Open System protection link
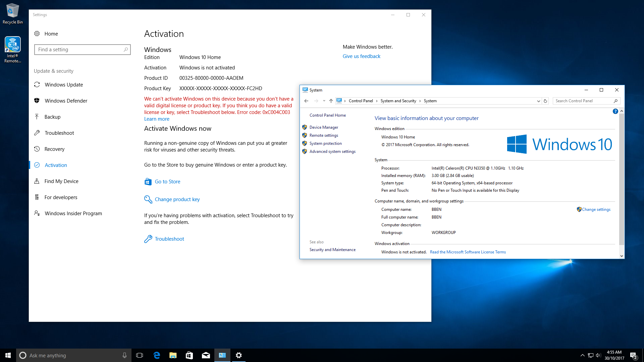The image size is (644, 362). 325,143
